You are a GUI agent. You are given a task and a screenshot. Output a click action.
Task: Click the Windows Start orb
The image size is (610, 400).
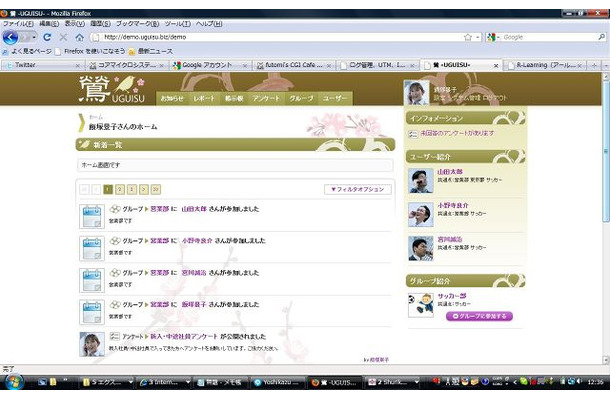point(14,382)
